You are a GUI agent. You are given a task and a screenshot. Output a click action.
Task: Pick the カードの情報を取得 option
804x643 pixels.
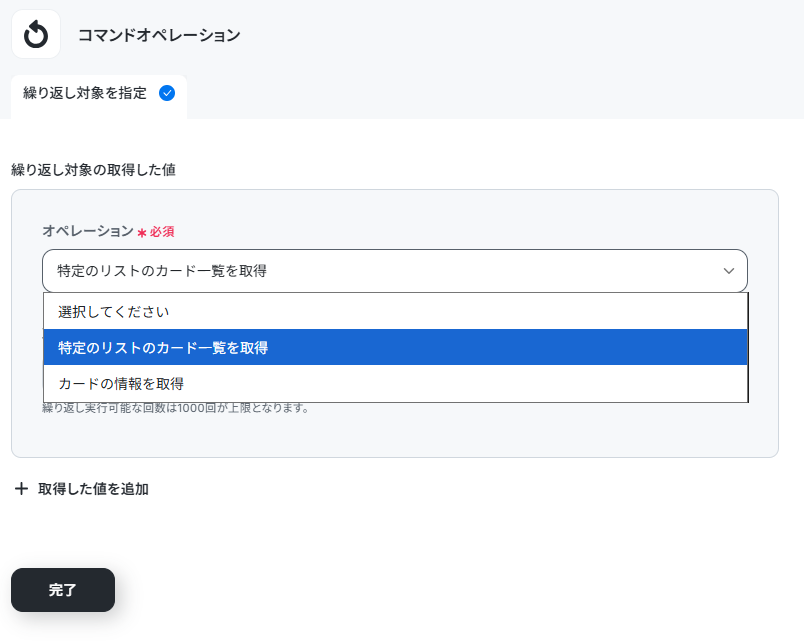pyautogui.click(x=395, y=384)
